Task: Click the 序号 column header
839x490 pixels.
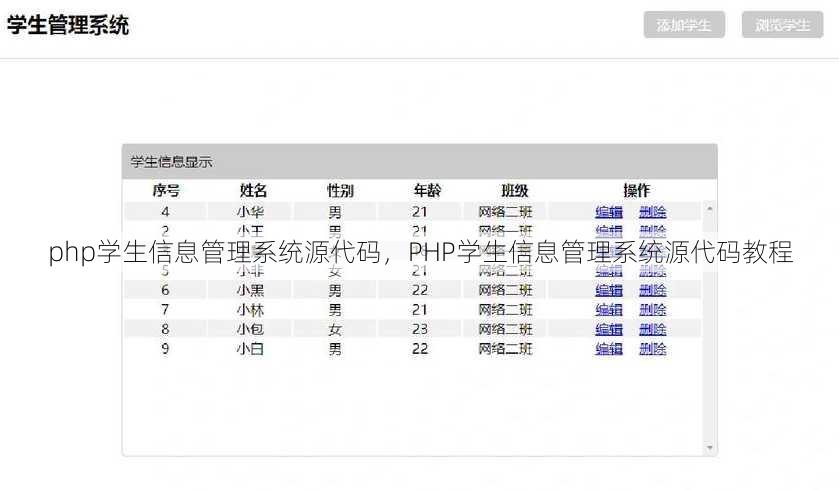Action: (166, 190)
